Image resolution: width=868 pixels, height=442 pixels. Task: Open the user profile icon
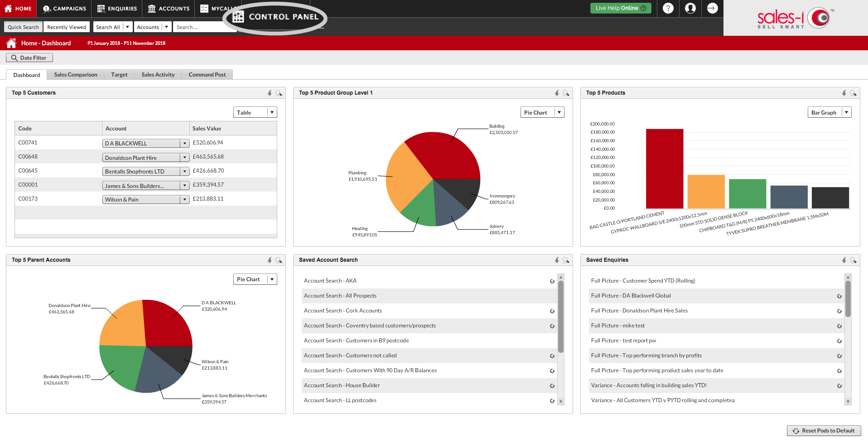click(690, 8)
